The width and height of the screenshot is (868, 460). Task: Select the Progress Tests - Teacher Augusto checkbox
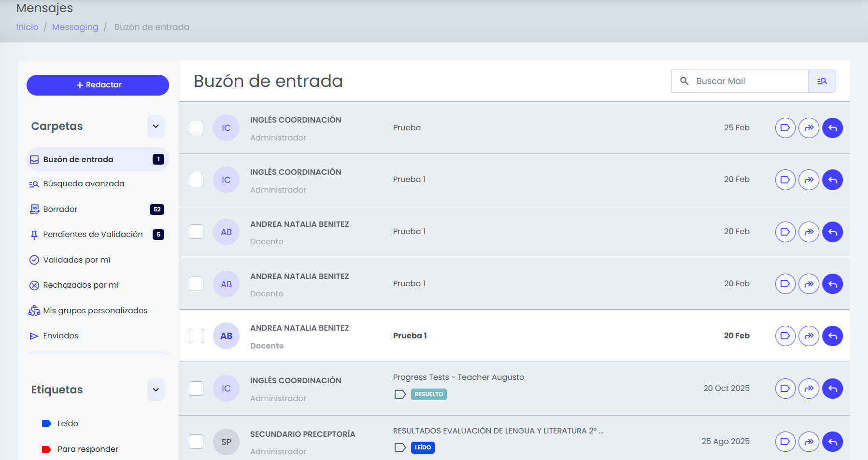pos(196,389)
